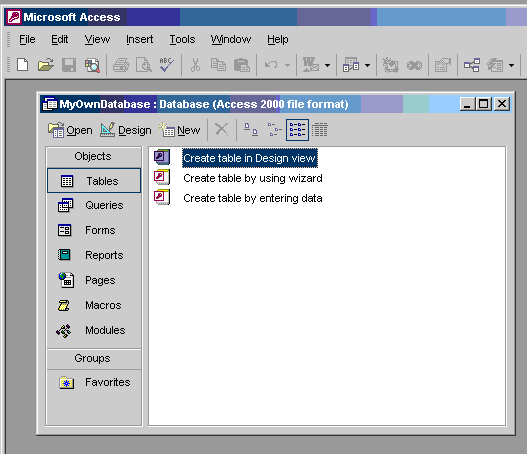Select the Macros object type
The width and height of the screenshot is (527, 454).
[94, 305]
